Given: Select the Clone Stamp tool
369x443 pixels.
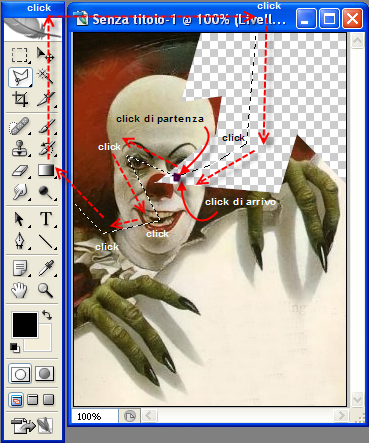Looking at the screenshot, I should [20, 148].
